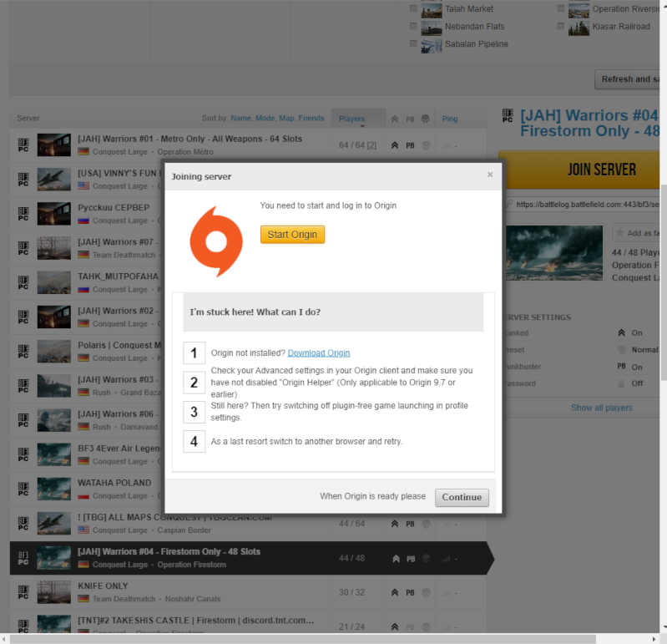Tick the Sabalan Pipeline map checkbox
Image resolution: width=667 pixels, height=644 pixels.
point(413,44)
